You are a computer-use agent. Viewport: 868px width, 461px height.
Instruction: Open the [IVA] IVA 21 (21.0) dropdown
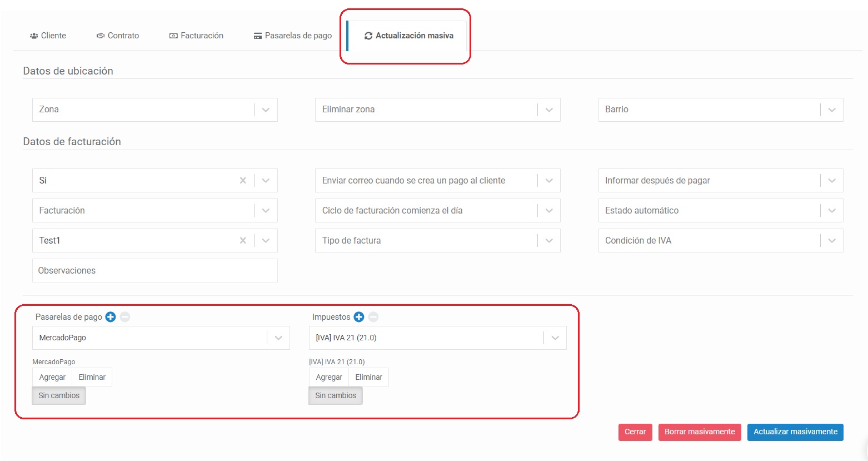(x=438, y=338)
